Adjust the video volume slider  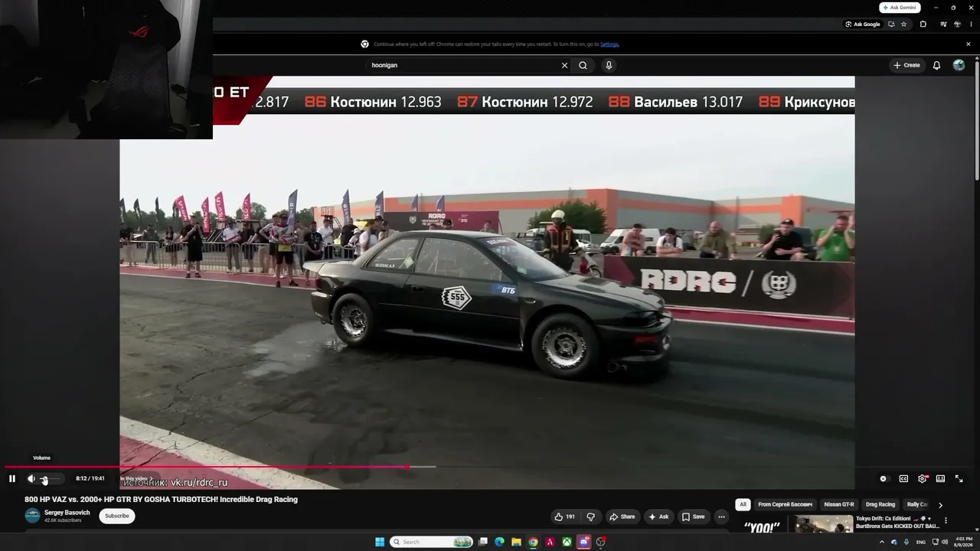(x=49, y=479)
